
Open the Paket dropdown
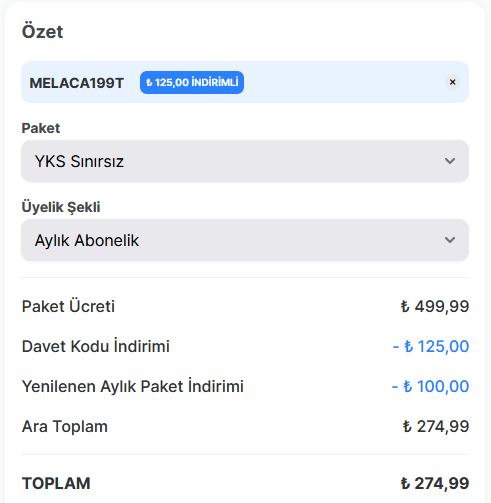tap(245, 161)
